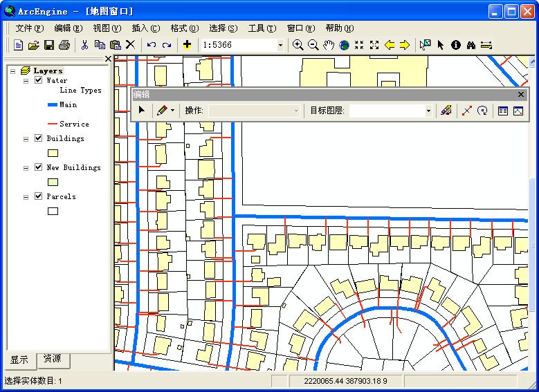
Task: Collapse the Layers root node
Action: tap(13, 71)
